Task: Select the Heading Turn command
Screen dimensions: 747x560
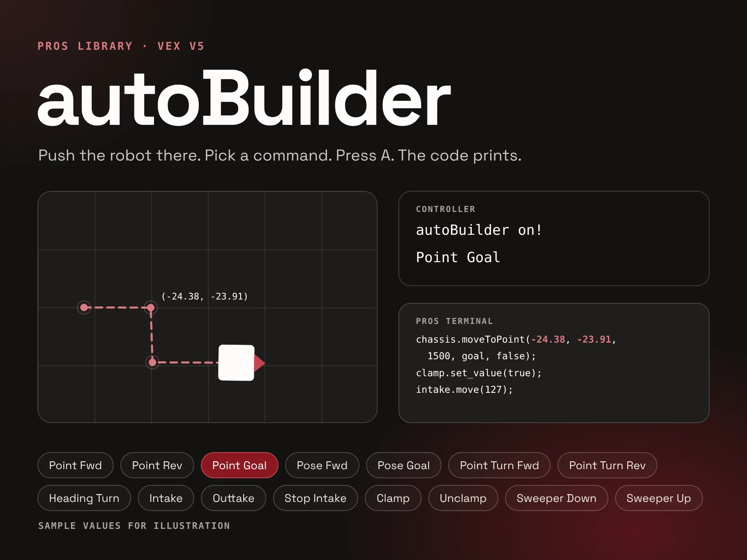Action: point(84,498)
